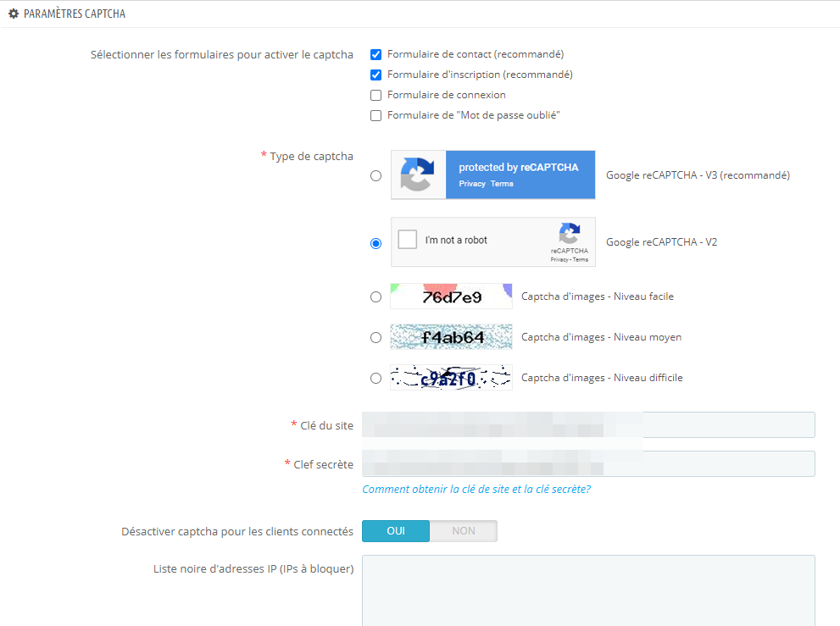Image resolution: width=840 pixels, height=626 pixels.
Task: Uncheck Formulaire d'inscription checkbox
Action: click(x=376, y=75)
